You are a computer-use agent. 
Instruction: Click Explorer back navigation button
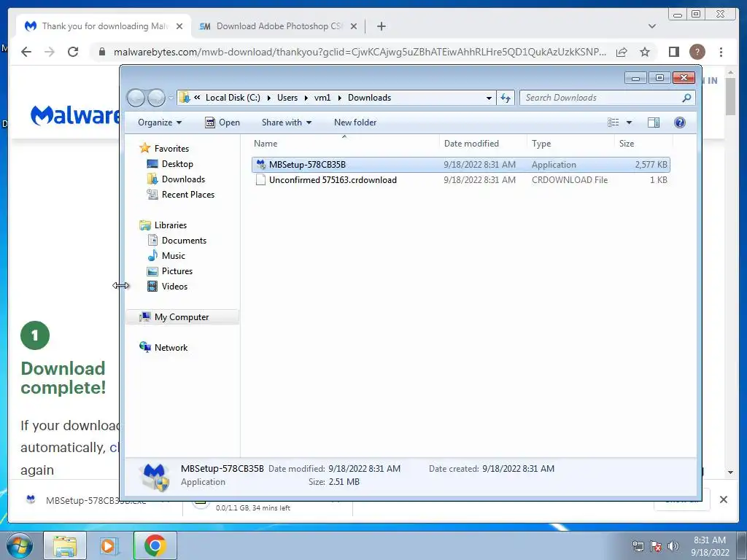136,98
